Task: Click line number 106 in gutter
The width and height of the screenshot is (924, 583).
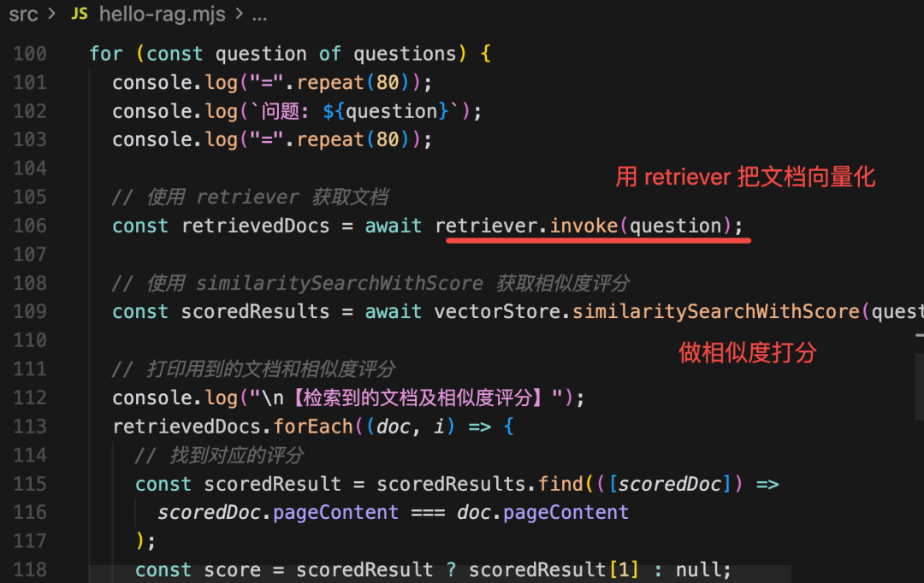Action: [30, 226]
